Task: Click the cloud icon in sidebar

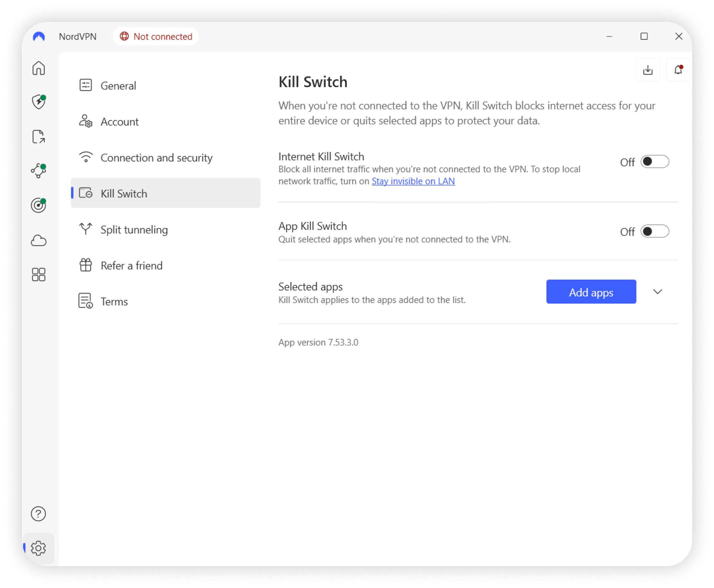Action: click(x=39, y=241)
